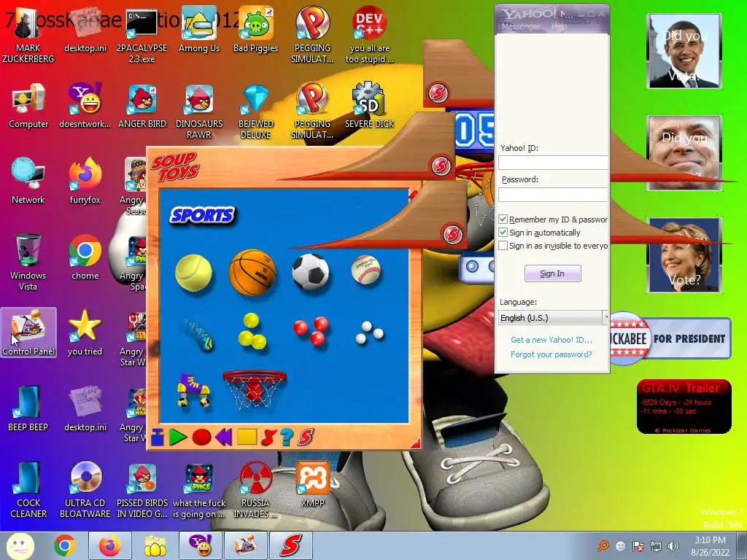The image size is (747, 560).
Task: Click the Password input field
Action: pos(553,194)
